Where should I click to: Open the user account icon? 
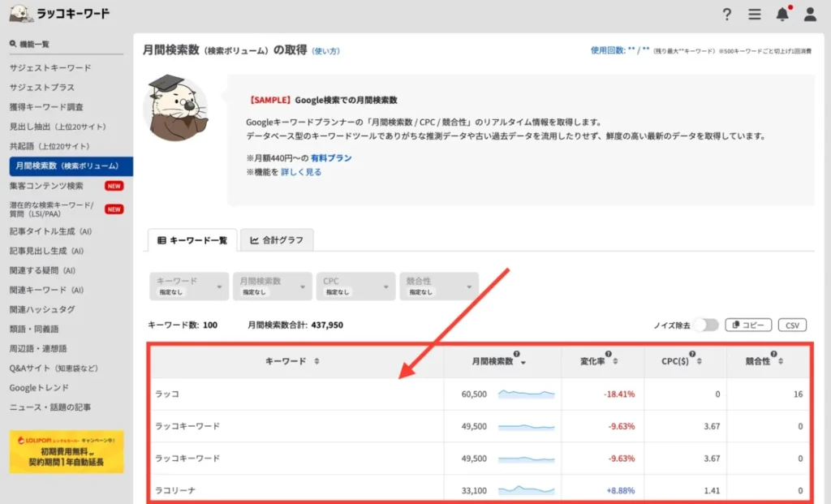click(810, 15)
